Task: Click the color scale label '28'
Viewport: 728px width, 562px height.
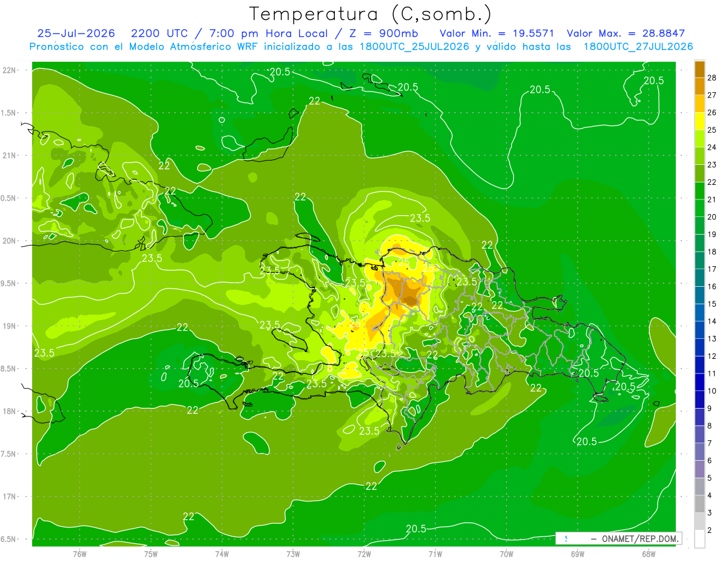Action: [712, 78]
